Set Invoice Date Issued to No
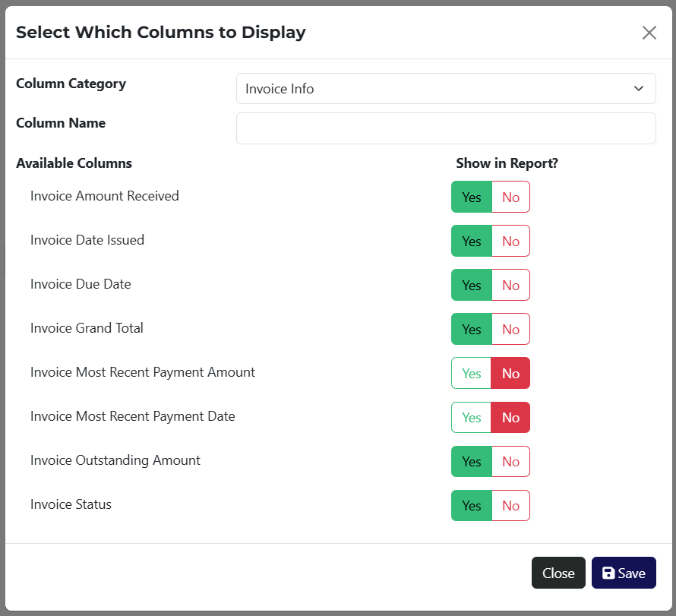676x616 pixels. [x=510, y=242]
